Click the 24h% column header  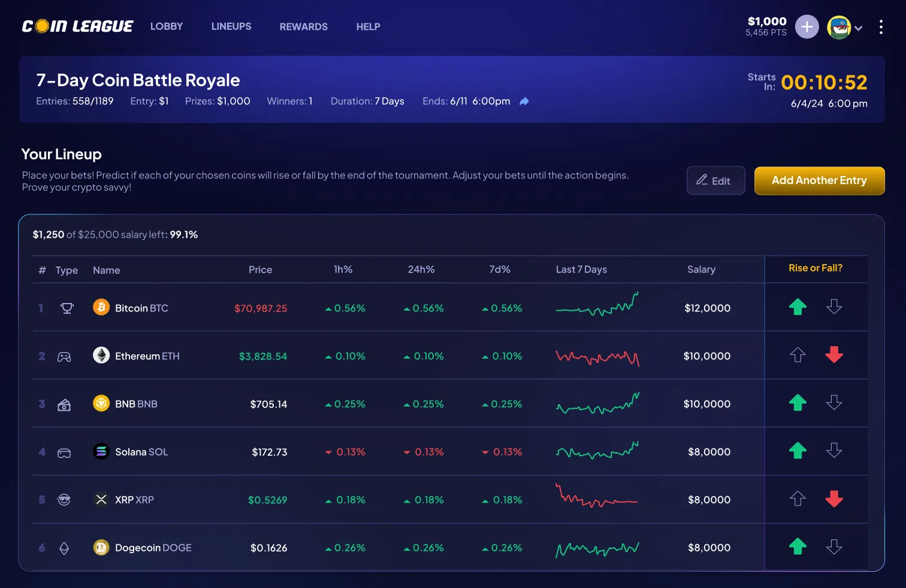coord(421,269)
